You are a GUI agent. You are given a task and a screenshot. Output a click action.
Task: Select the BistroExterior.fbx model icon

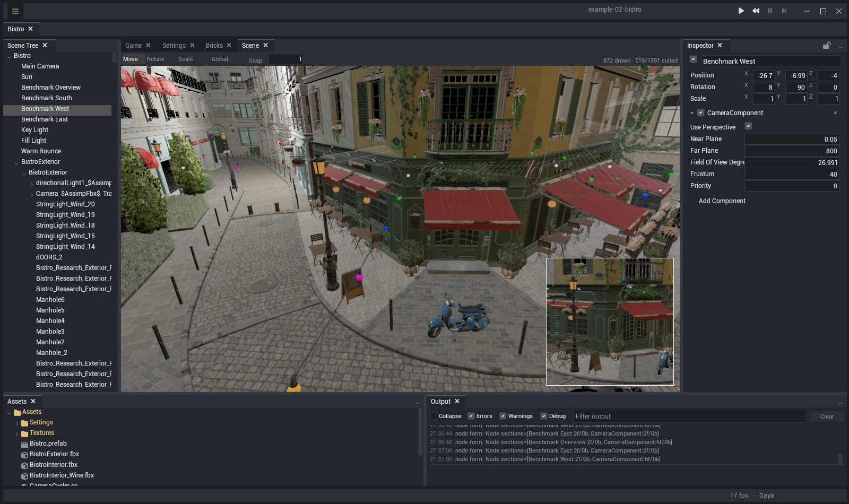(x=24, y=455)
